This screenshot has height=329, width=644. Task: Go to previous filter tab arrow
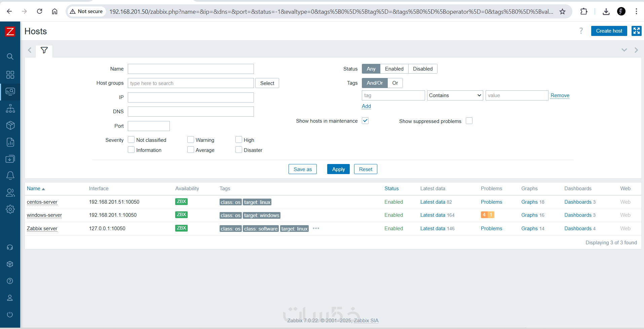click(x=30, y=50)
